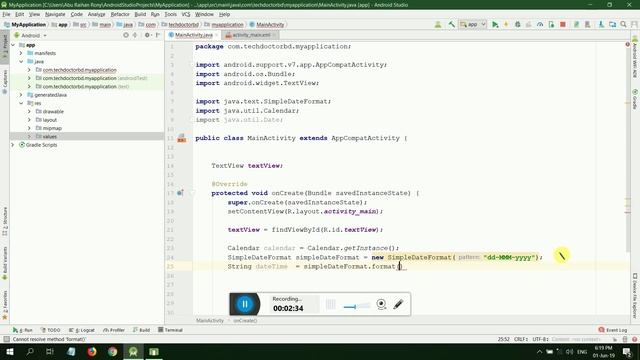Hide the Project panel with the hide icon
This screenshot has width=640, height=360.
(158, 35)
